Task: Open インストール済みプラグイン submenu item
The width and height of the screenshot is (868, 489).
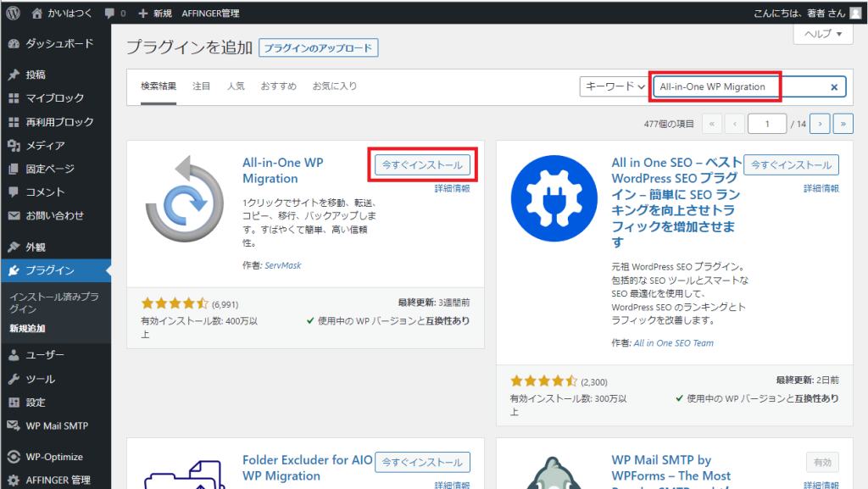Action: coord(54,303)
